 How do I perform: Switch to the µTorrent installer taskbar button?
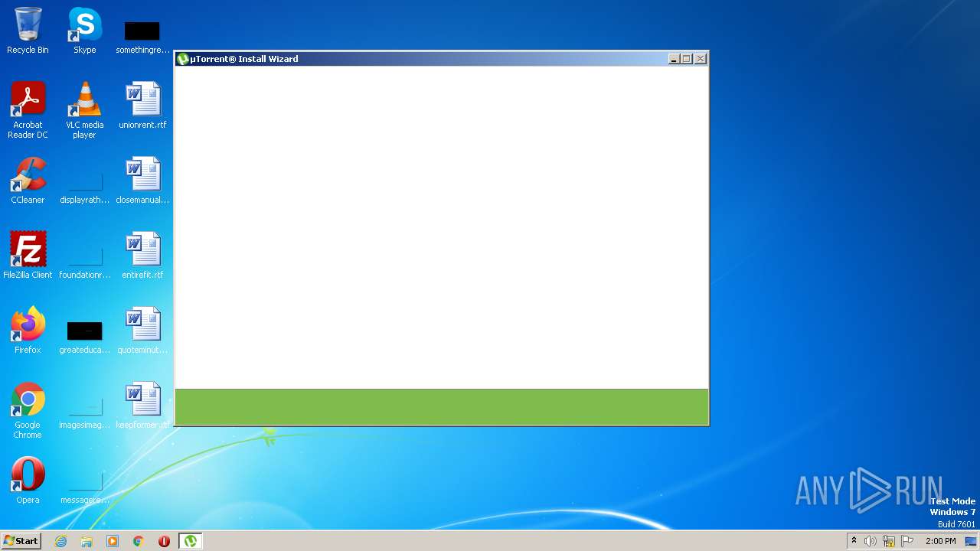(x=190, y=541)
